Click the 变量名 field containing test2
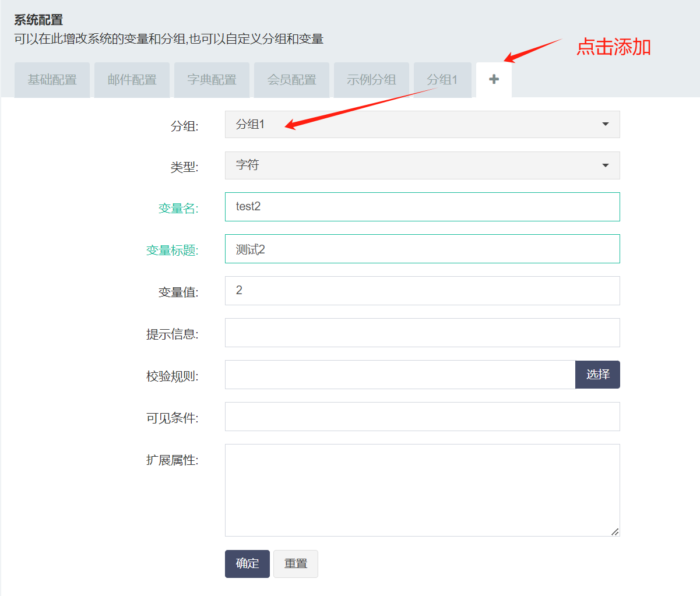The image size is (700, 596). pos(422,207)
